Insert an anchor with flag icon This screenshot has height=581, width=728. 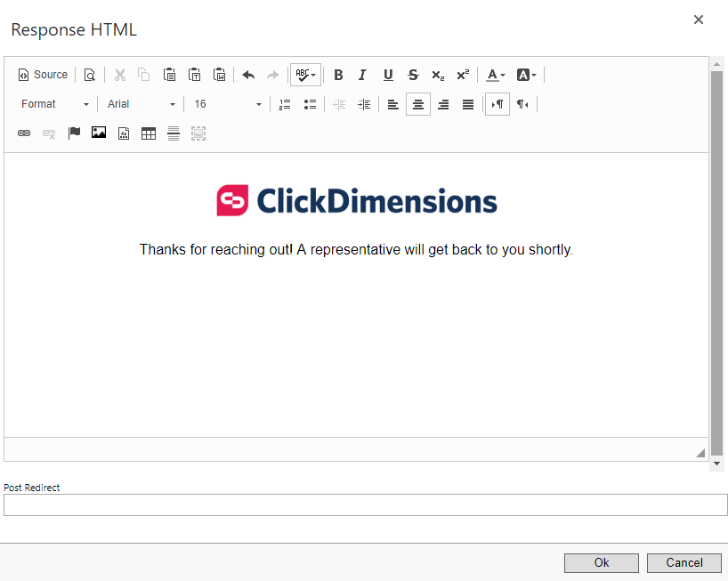click(74, 133)
